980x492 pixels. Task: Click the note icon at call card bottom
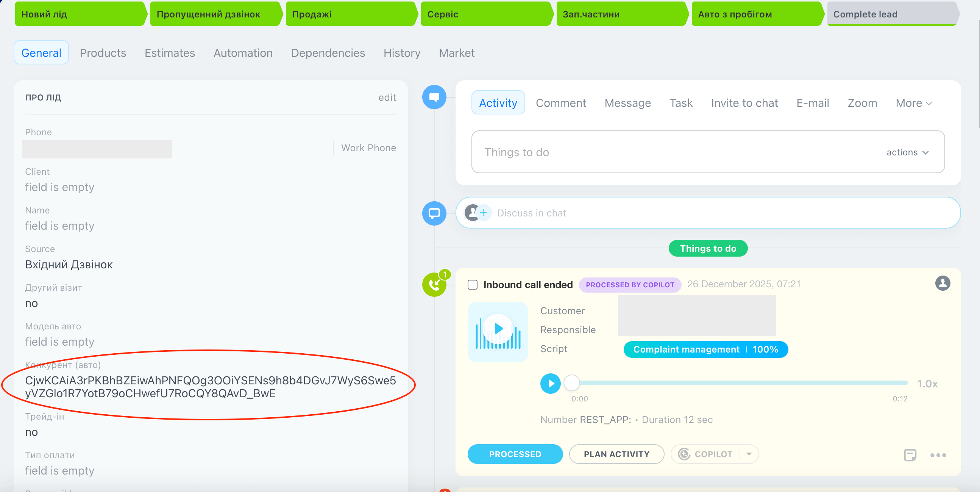click(910, 455)
